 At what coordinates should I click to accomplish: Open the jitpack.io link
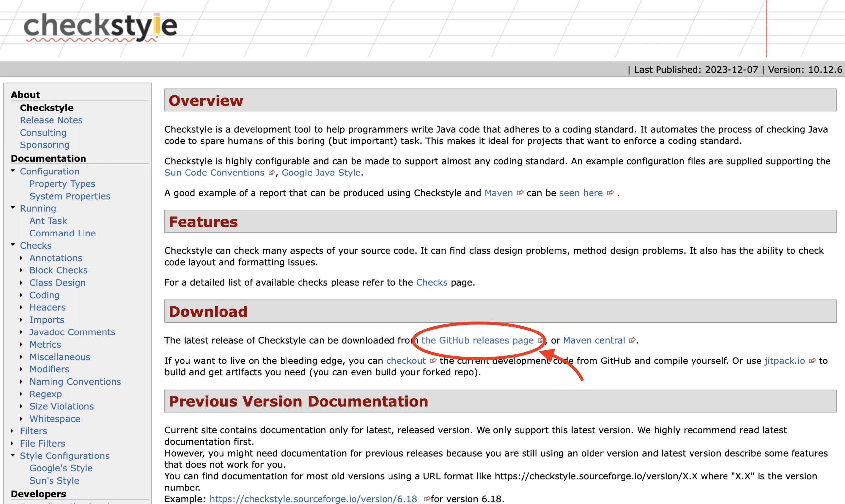[x=785, y=361]
